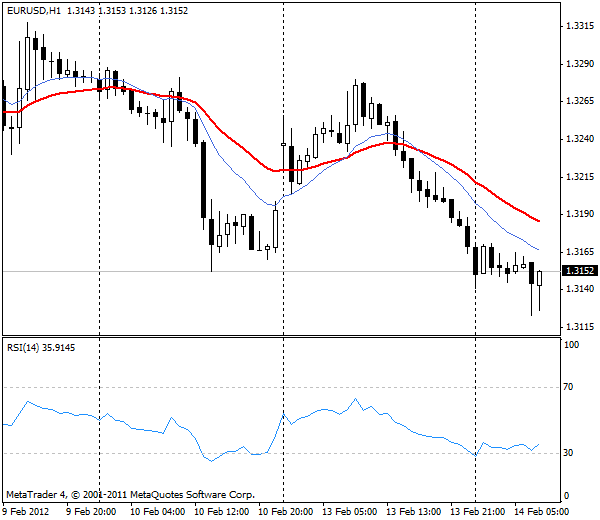This screenshot has width=600, height=520.
Task: Click the 1.3140 price axis label
Action: (580, 289)
